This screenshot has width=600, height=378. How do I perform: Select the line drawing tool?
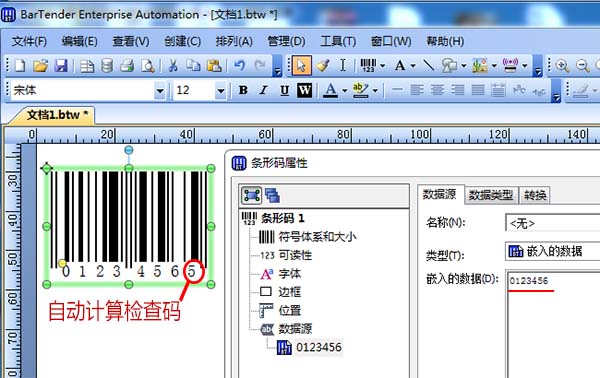point(429,65)
